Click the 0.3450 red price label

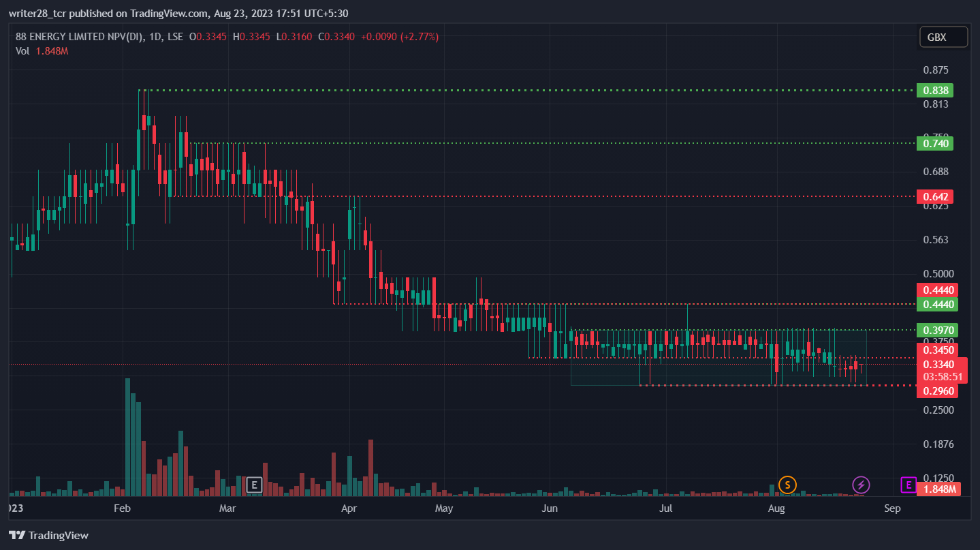937,350
